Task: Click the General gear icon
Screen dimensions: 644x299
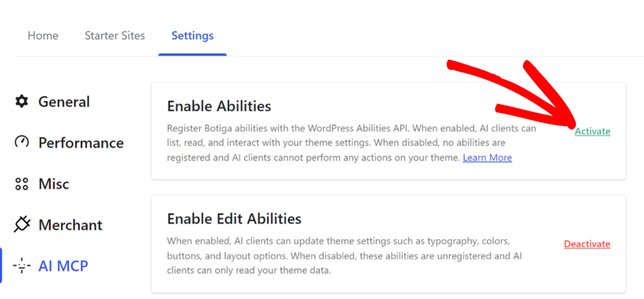Action: (x=21, y=101)
